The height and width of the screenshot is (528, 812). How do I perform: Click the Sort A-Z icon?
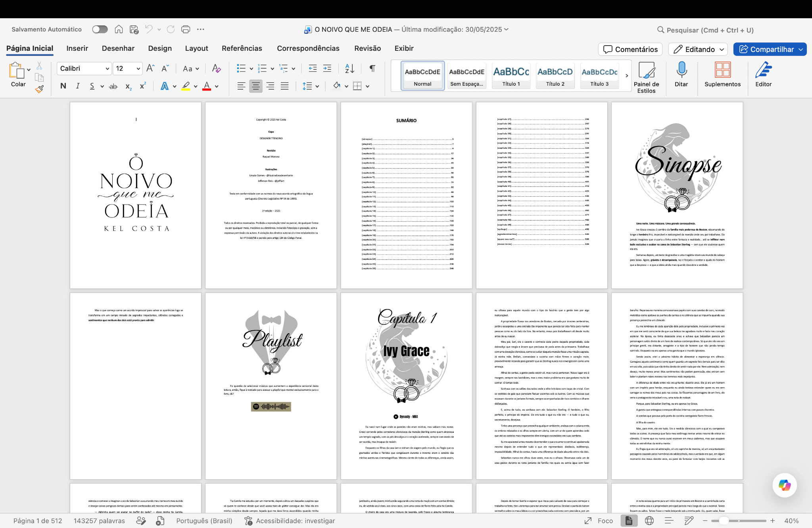click(349, 69)
